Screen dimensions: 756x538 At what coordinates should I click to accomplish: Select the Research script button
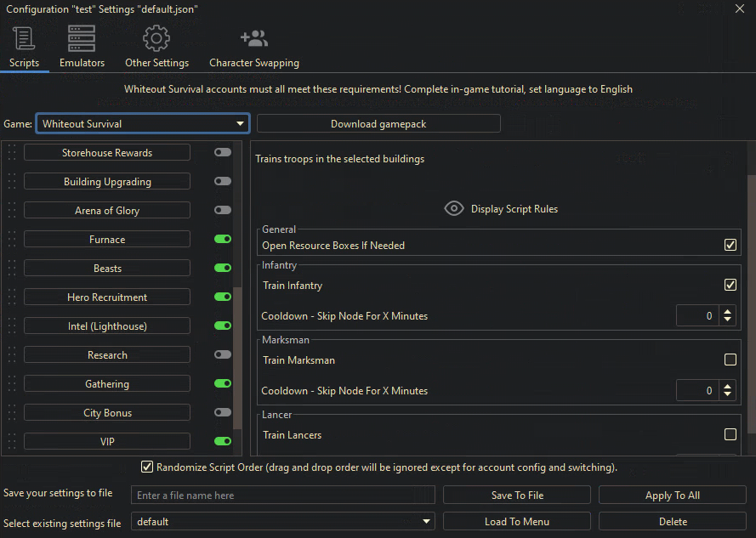pyautogui.click(x=107, y=354)
